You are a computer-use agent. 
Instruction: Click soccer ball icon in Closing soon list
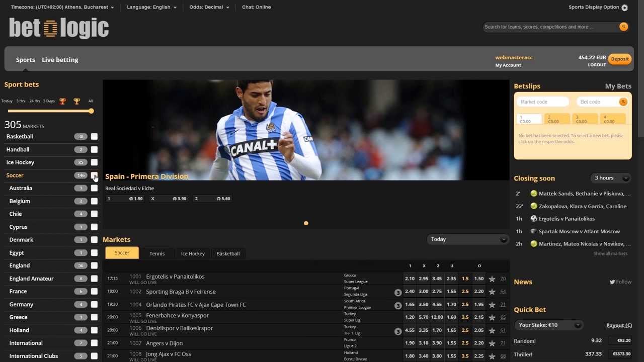(534, 219)
